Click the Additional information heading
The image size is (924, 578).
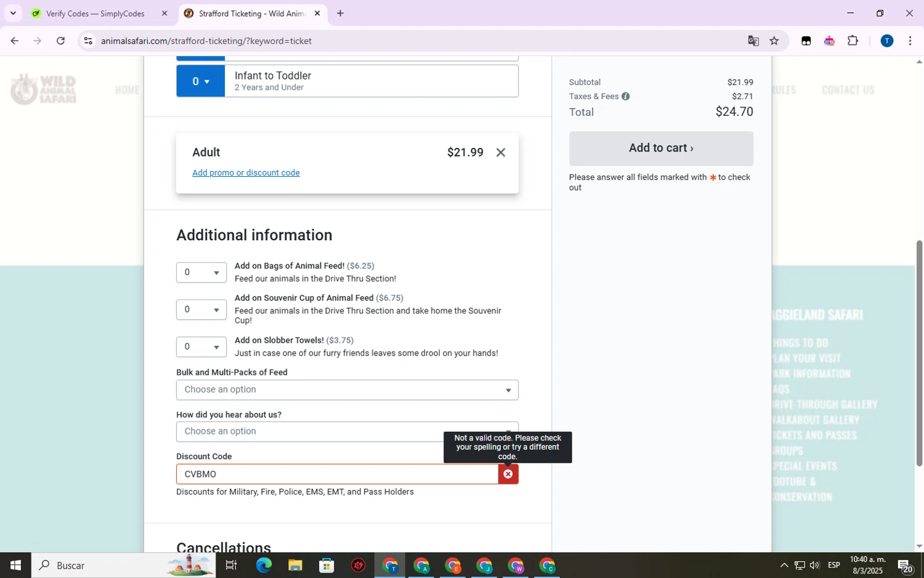(x=254, y=235)
